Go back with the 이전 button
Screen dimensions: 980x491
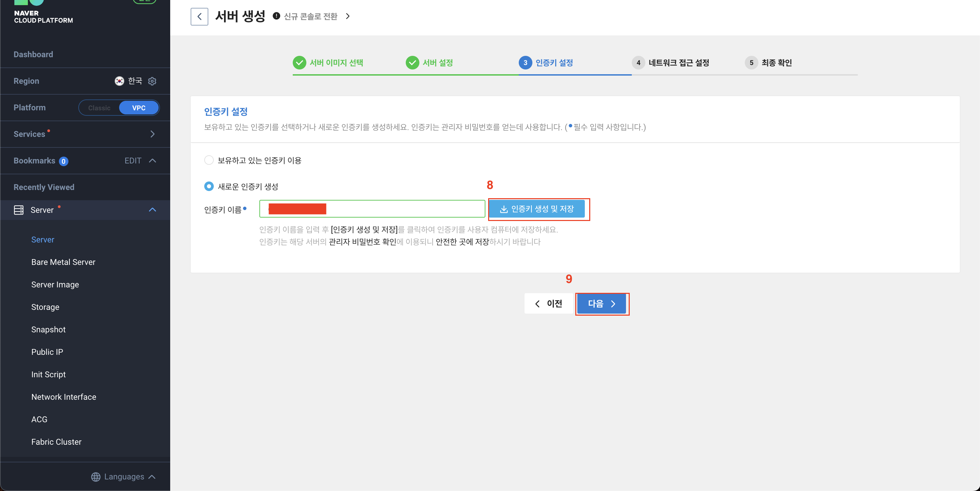coord(548,303)
